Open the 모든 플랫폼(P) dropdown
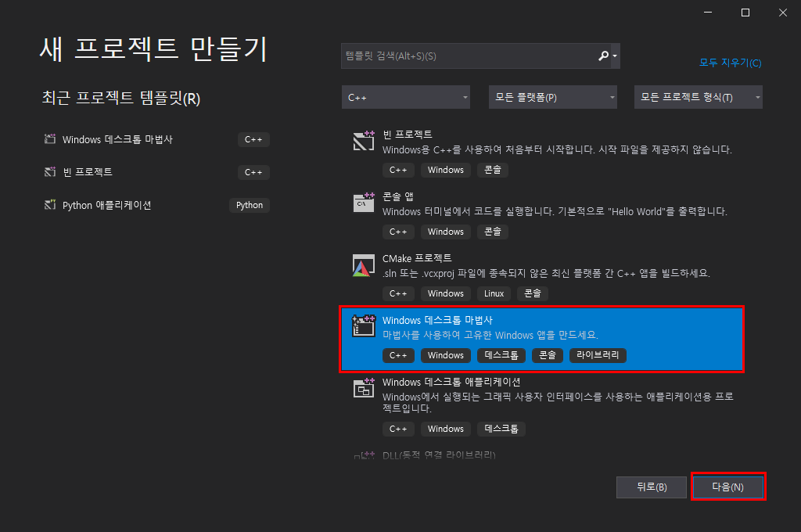Screen dimensions: 801x532 553,97
